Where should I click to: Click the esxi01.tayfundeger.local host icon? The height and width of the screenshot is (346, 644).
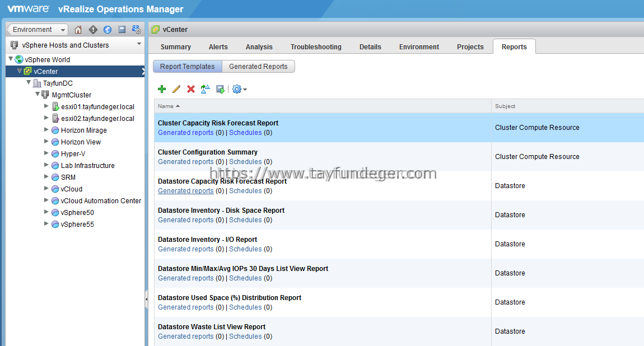pos(56,107)
